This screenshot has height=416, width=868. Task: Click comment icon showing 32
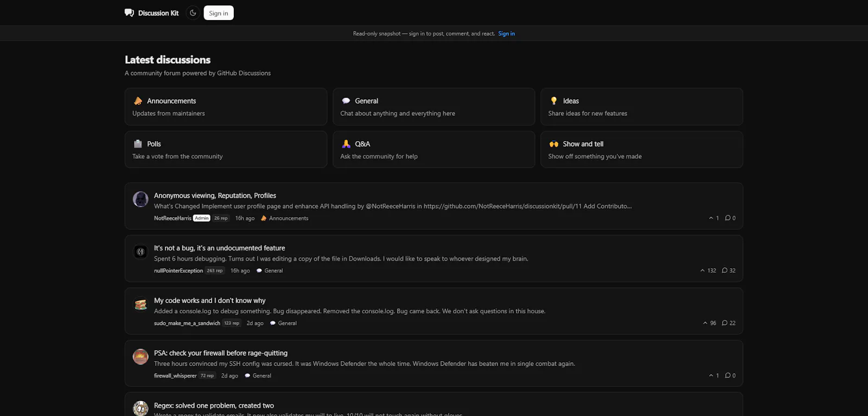pyautogui.click(x=725, y=270)
